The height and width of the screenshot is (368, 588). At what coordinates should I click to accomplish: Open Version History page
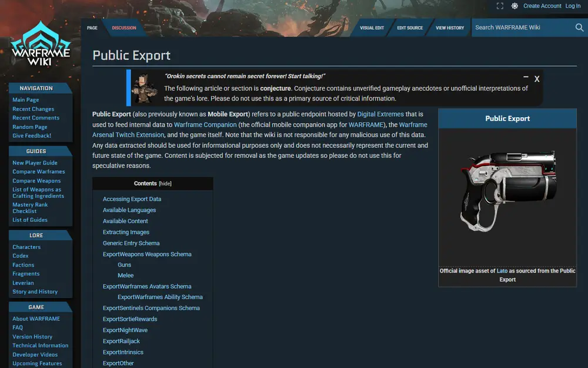click(x=32, y=337)
